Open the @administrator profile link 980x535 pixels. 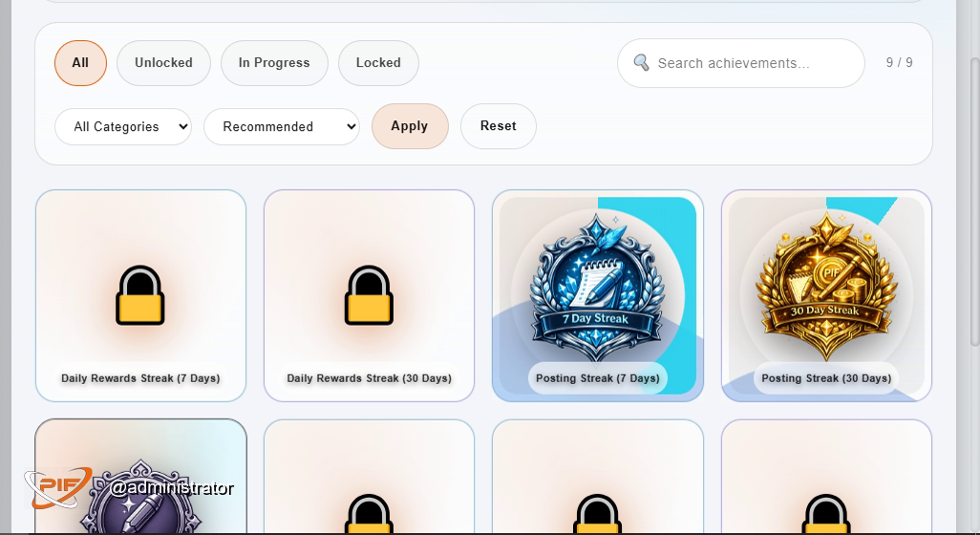(171, 488)
